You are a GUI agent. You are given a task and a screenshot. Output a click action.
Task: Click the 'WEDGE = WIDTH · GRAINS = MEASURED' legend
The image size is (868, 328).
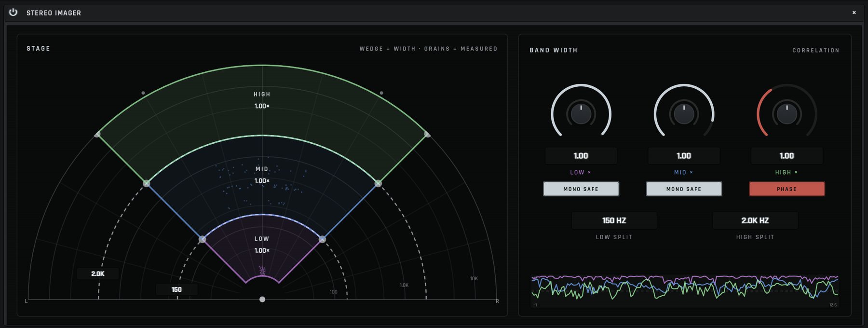(x=428, y=49)
